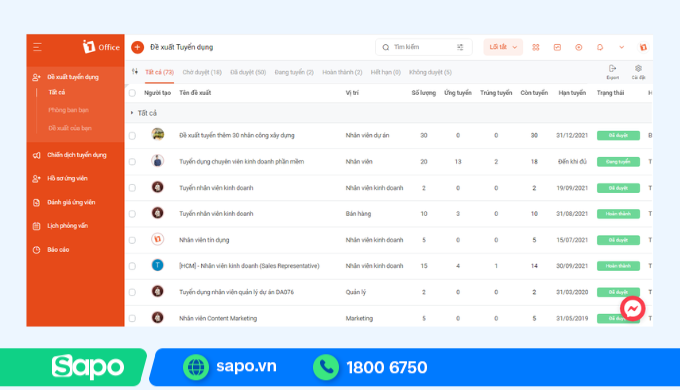Viewport: 680px width, 390px height.
Task: Switch to the Đã duyệt (50) tab
Action: click(x=248, y=72)
